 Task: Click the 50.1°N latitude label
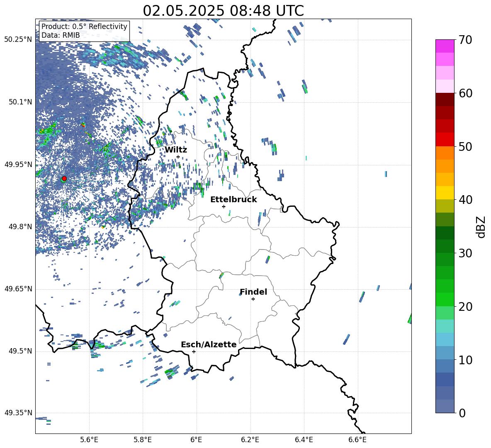(20, 102)
